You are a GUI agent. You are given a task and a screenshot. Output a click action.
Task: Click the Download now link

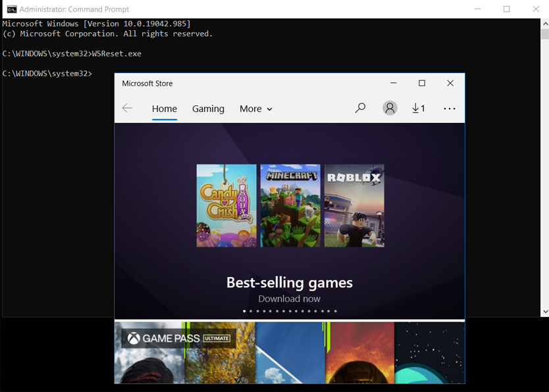[290, 299]
